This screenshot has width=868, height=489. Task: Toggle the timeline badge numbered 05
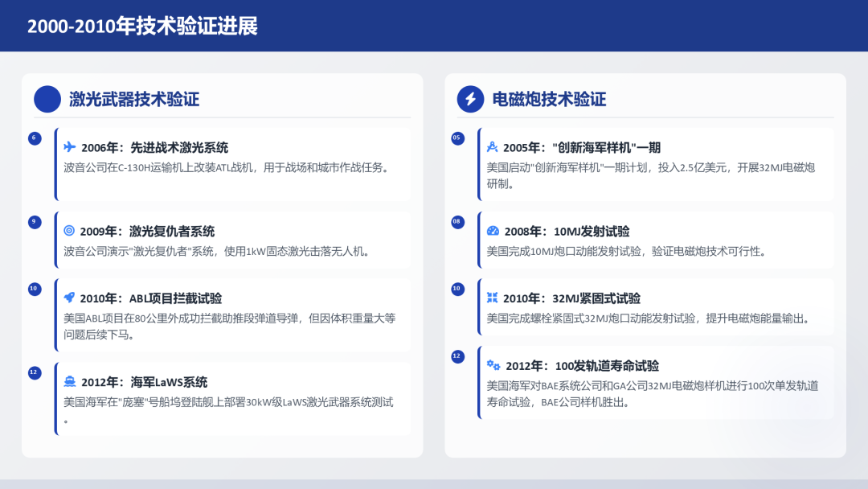(457, 138)
